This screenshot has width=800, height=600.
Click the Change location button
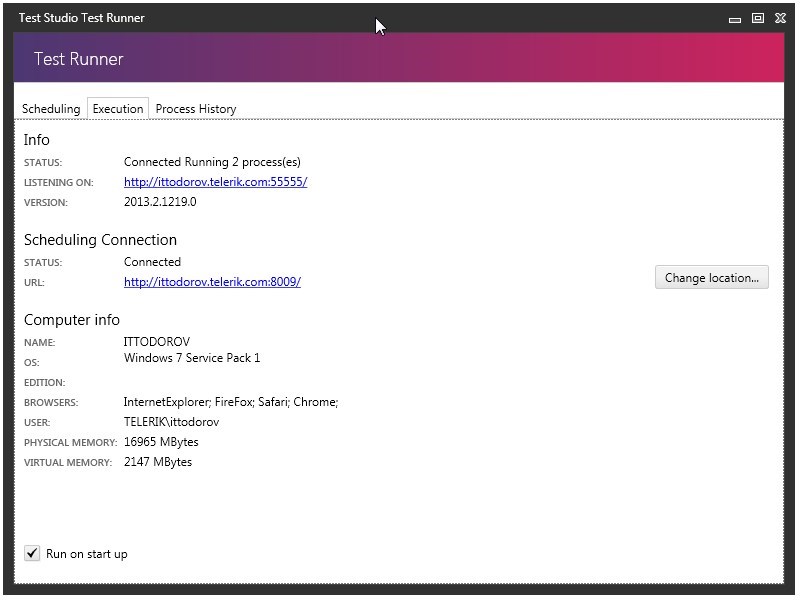[712, 278]
